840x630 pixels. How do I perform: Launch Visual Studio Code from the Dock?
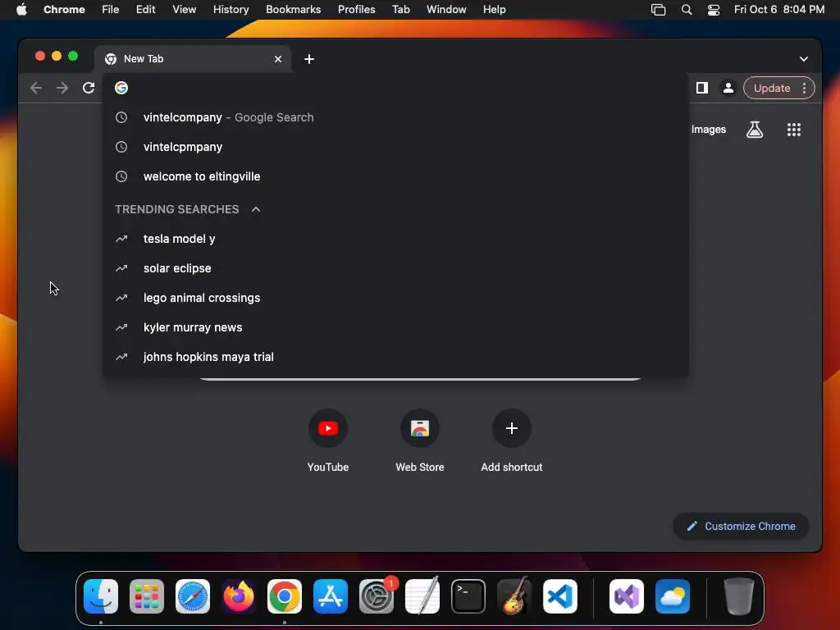[x=559, y=596]
